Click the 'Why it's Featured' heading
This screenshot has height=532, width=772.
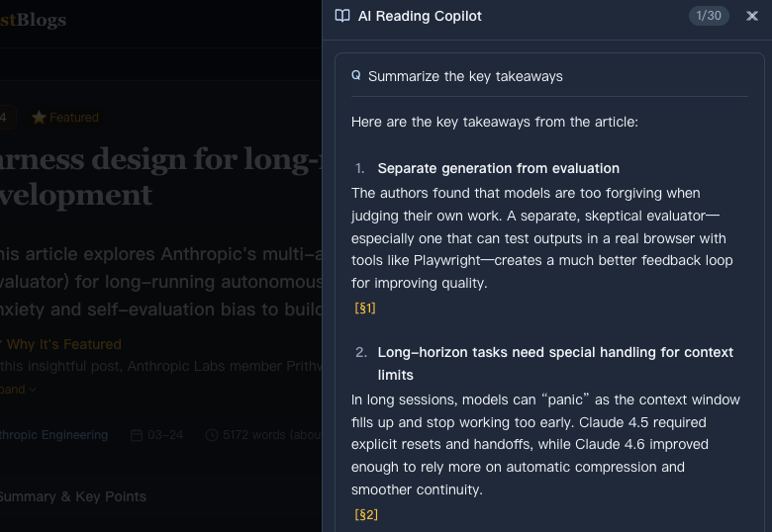click(x=63, y=345)
